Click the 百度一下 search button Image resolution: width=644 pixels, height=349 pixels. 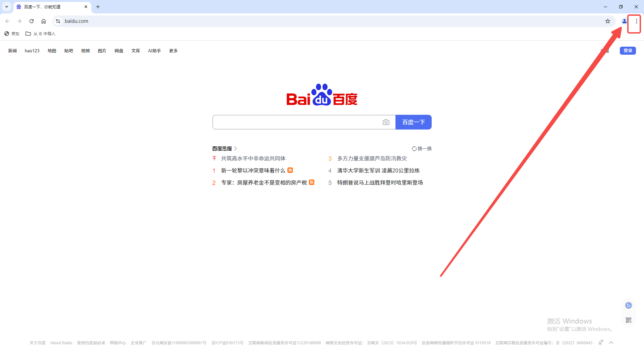tap(414, 122)
